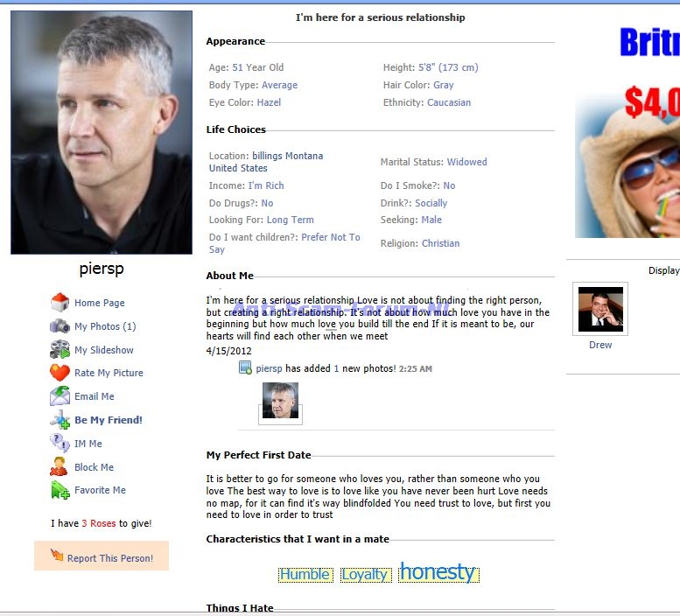Screen dimensions: 680x616
Task: Click the piersp link in activity feed
Action: click(x=269, y=368)
